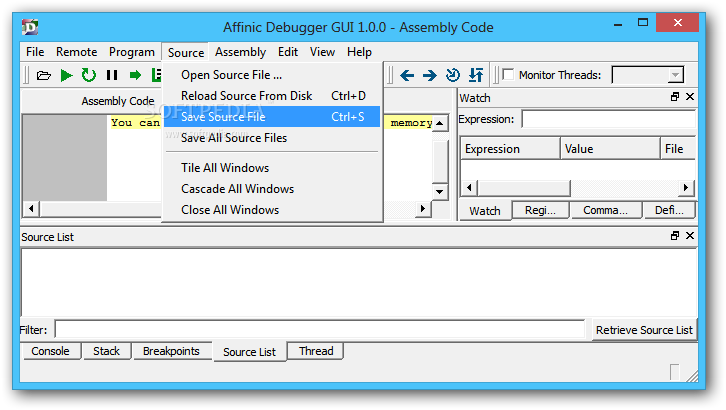The width and height of the screenshot is (726, 410).
Task: Float the Watch panel
Action: [675, 97]
